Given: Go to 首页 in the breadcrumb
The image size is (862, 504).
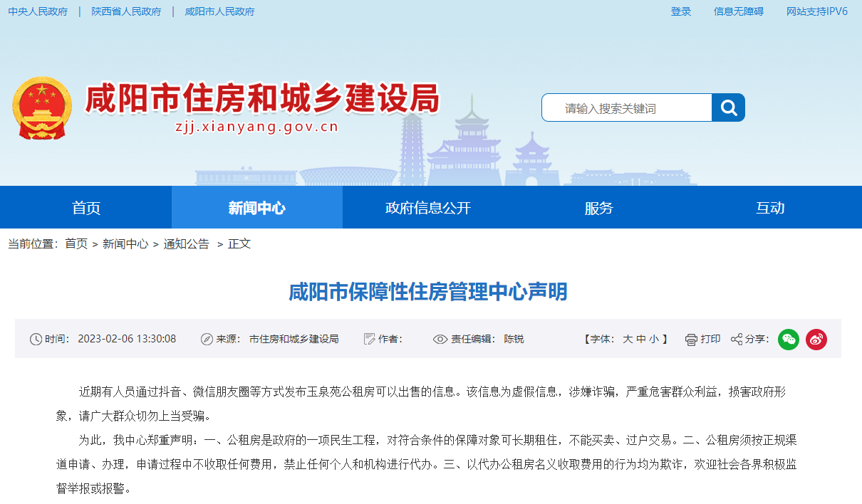Looking at the screenshot, I should tap(76, 243).
